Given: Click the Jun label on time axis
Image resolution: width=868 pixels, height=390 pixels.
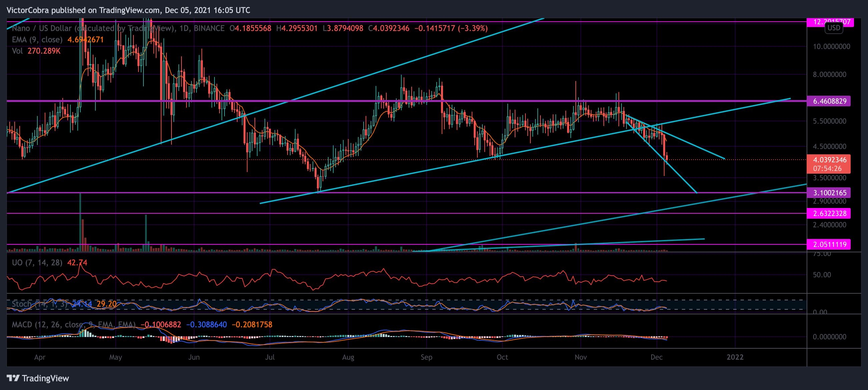Looking at the screenshot, I should pos(194,357).
